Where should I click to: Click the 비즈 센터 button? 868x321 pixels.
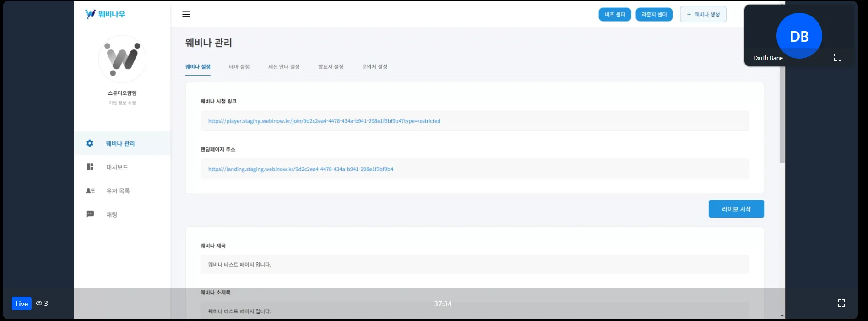[614, 15]
